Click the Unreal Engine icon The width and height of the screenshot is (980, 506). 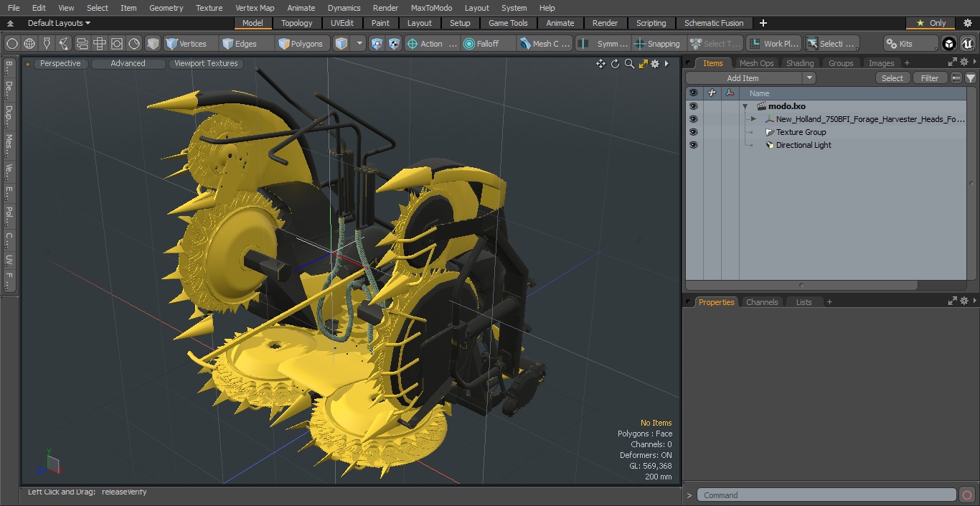click(966, 44)
